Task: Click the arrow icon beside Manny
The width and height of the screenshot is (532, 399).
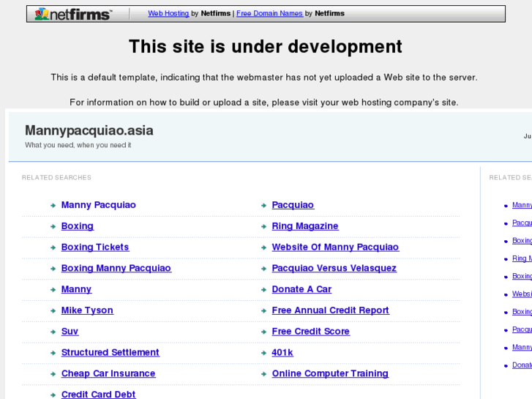Action: pos(53,290)
